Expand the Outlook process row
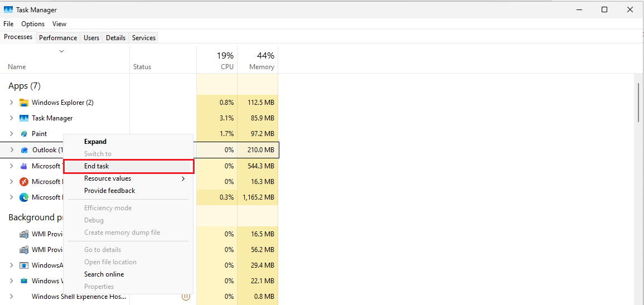Viewport: 644px width, 305px height. pos(12,150)
